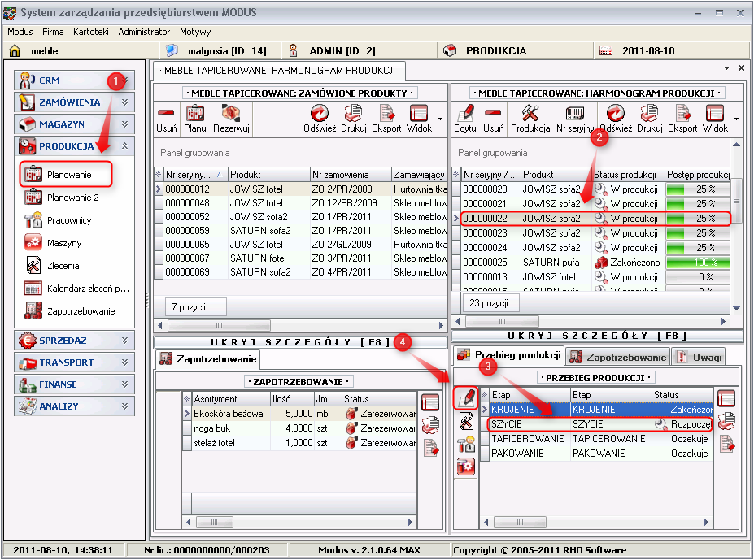Switch to the Uwagi tab
Viewport: 754px width, 560px height.
[x=700, y=357]
